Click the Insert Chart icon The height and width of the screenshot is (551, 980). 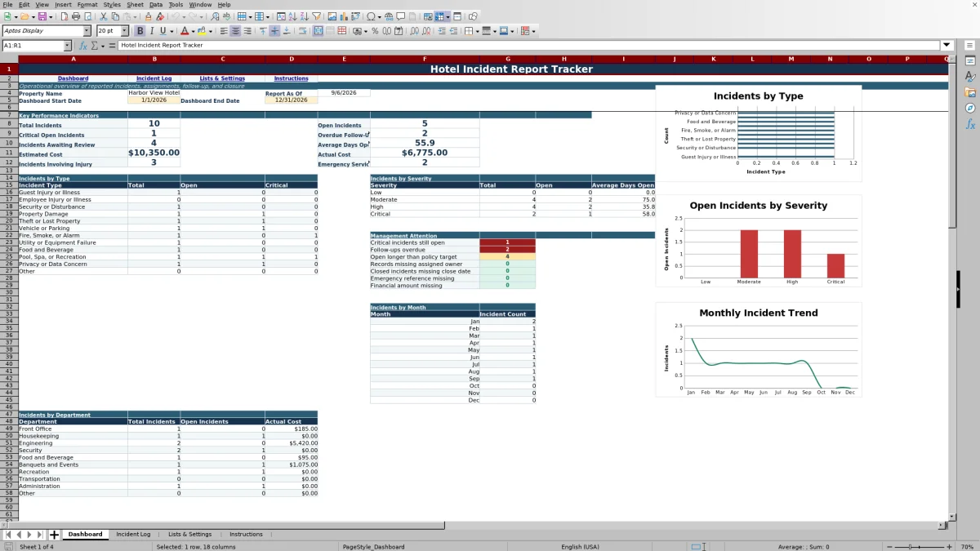click(x=343, y=16)
